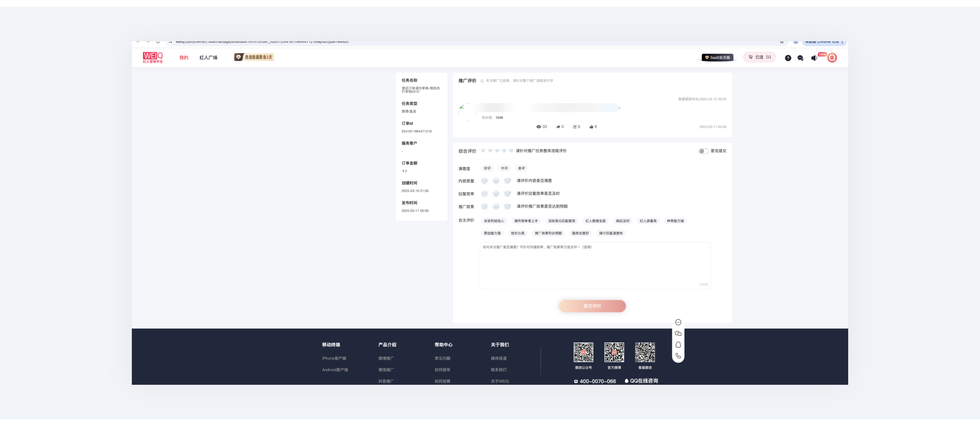Click the floating WeChat contact icon
980x426 pixels.
(678, 334)
